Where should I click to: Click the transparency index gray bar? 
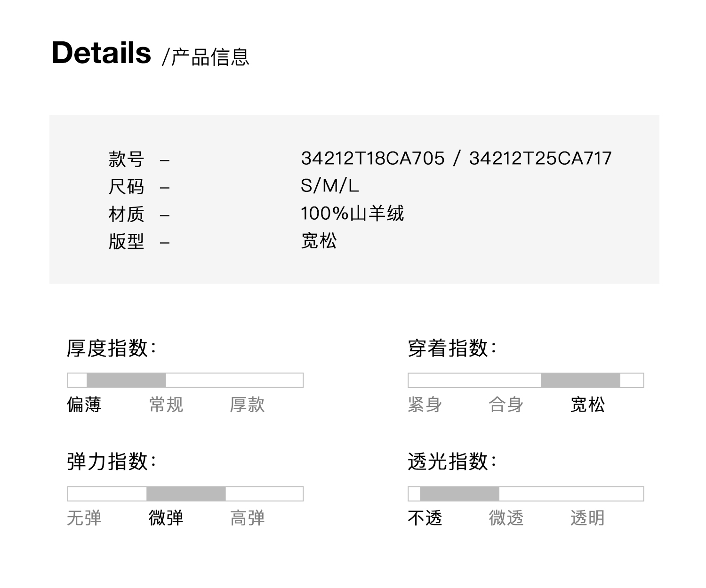(x=459, y=493)
